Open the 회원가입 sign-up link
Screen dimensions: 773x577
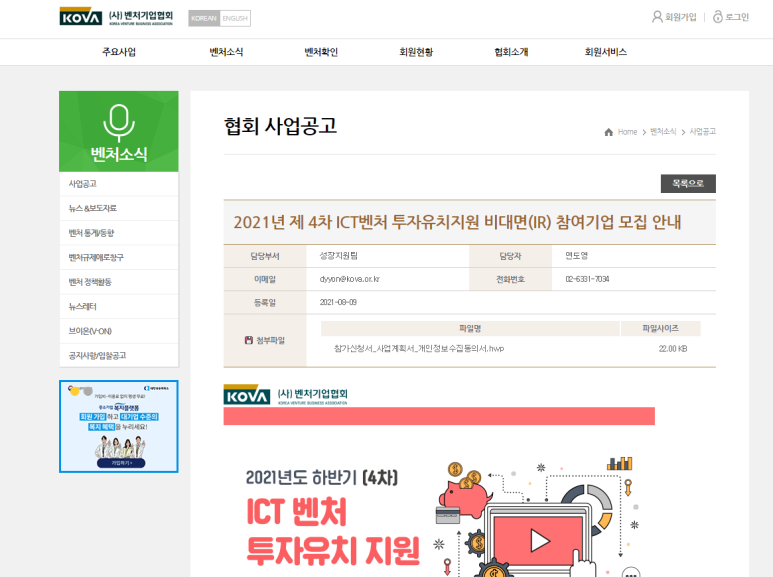point(680,17)
